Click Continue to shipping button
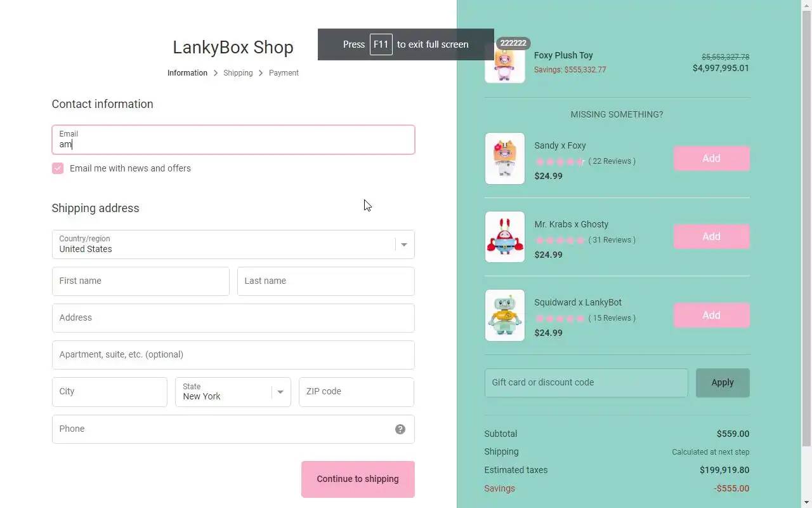Screen dimensions: 812x508 (358, 479)
